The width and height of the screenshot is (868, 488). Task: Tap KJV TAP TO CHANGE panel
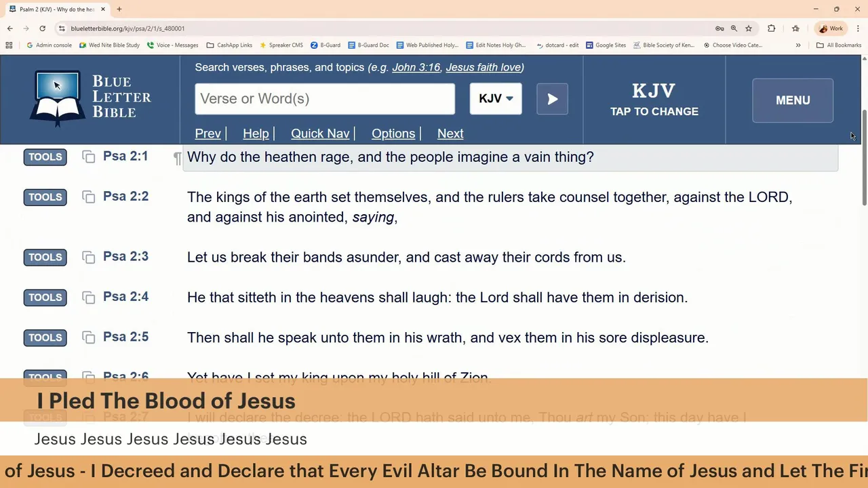(x=654, y=100)
